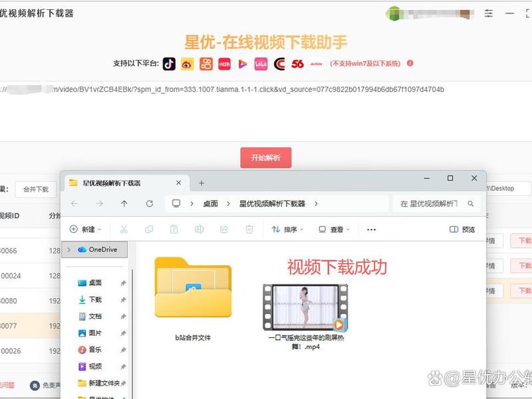The width and height of the screenshot is (532, 399).
Task: Click the Kuaishou platform icon
Action: coord(206,64)
